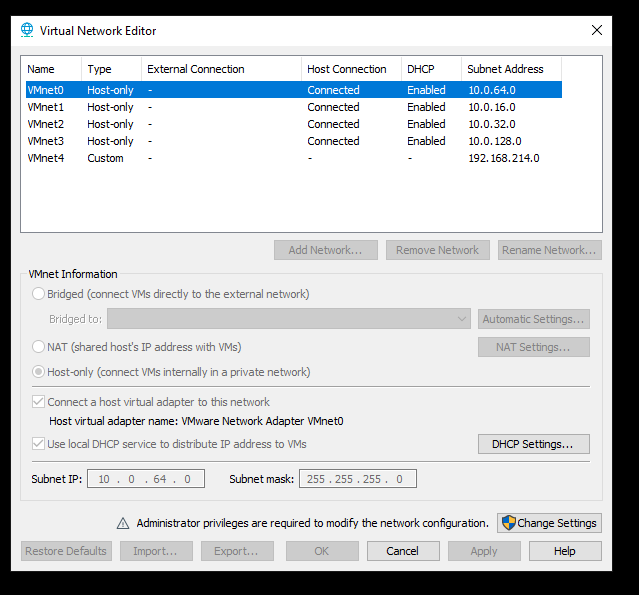Close the Virtual Network Editor dialog
639x595 pixels.
(597, 30)
